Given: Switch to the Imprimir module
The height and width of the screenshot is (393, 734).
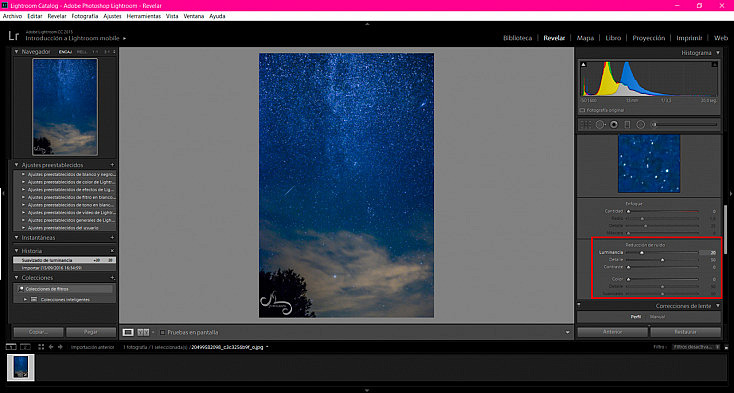Looking at the screenshot, I should click(689, 38).
